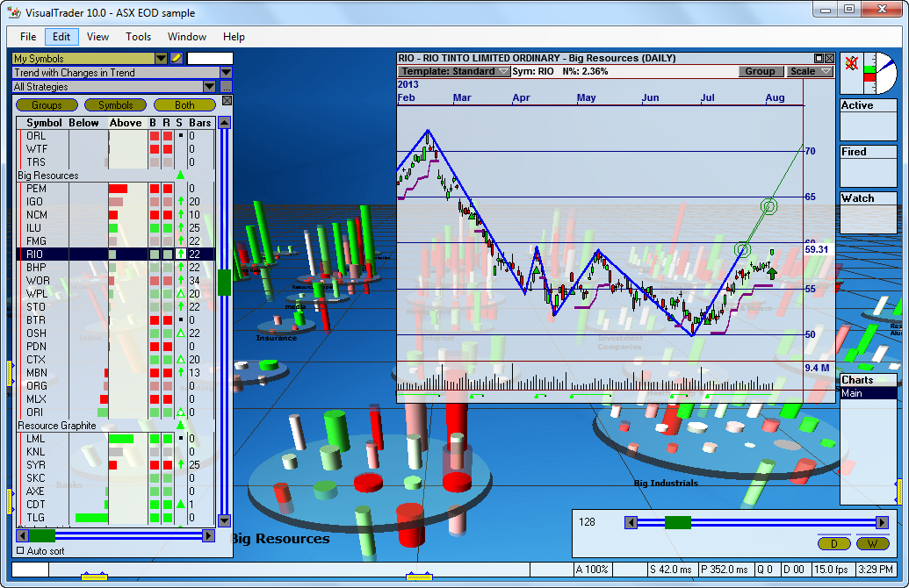The height and width of the screenshot is (588, 909).
Task: Click the green thumb of the 128 slider
Action: click(678, 522)
